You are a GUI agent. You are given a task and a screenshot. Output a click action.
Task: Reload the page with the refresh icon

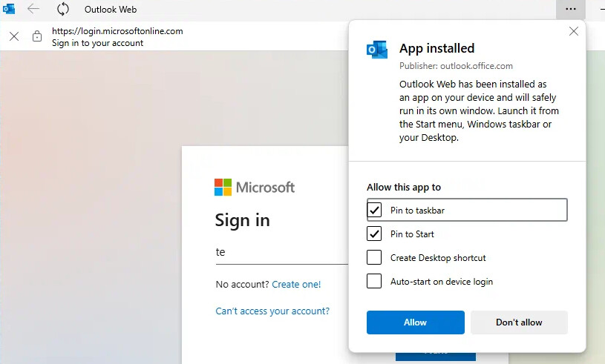click(x=62, y=9)
